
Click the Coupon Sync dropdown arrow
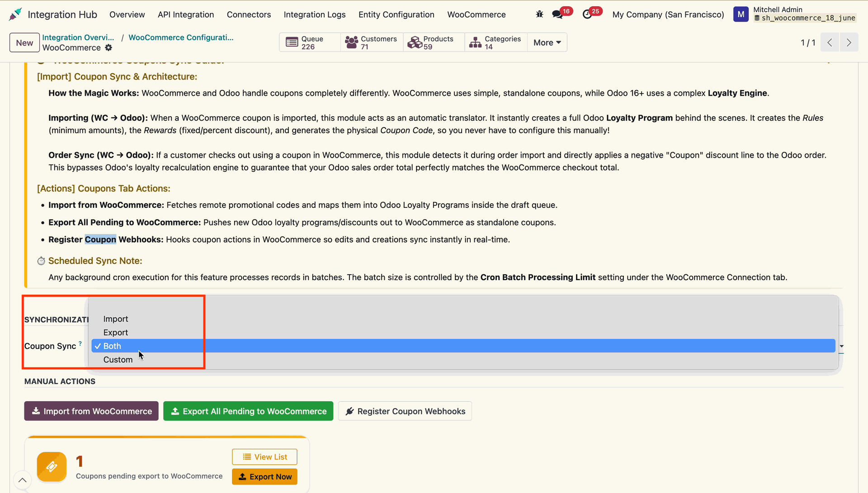click(841, 346)
